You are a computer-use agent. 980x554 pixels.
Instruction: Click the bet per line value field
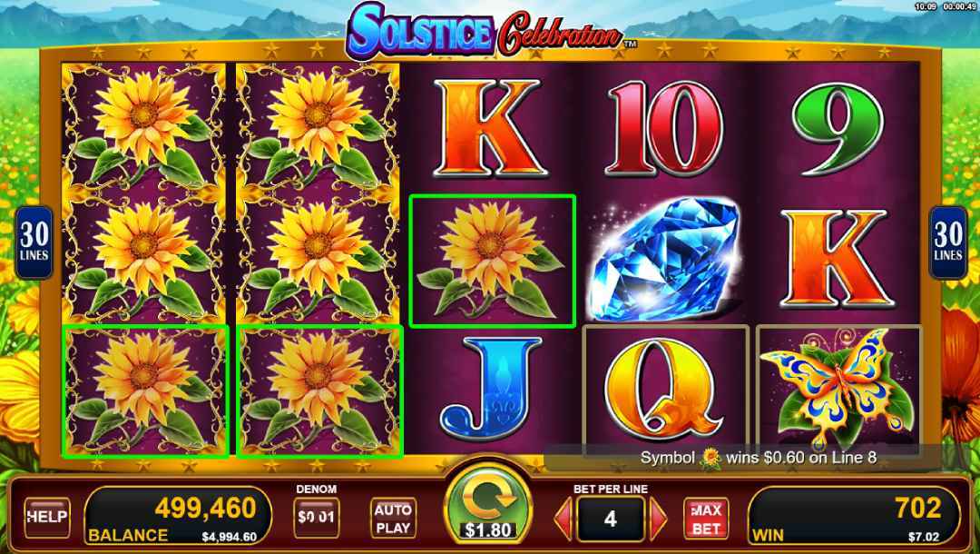611,519
